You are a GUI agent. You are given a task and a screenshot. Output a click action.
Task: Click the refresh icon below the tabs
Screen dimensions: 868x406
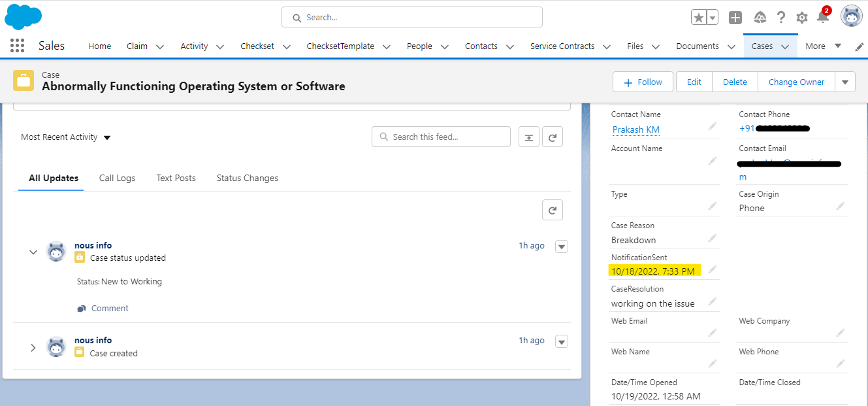(553, 210)
